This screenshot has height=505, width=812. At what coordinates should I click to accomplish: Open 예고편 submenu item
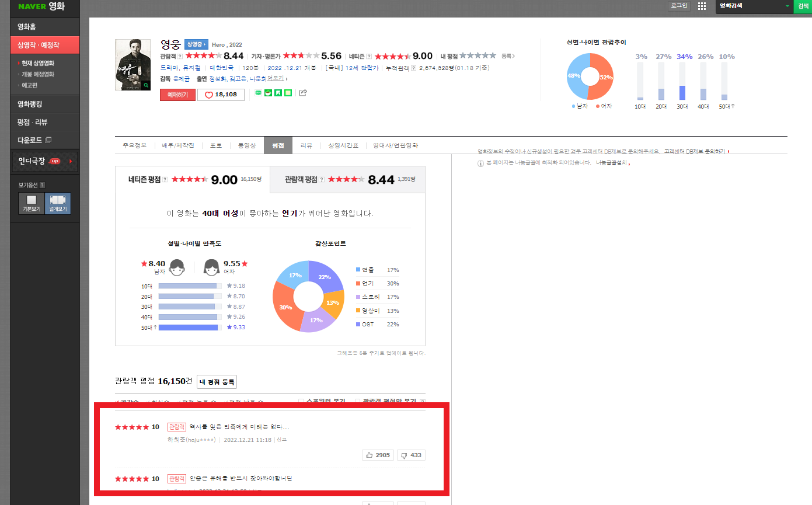point(29,85)
